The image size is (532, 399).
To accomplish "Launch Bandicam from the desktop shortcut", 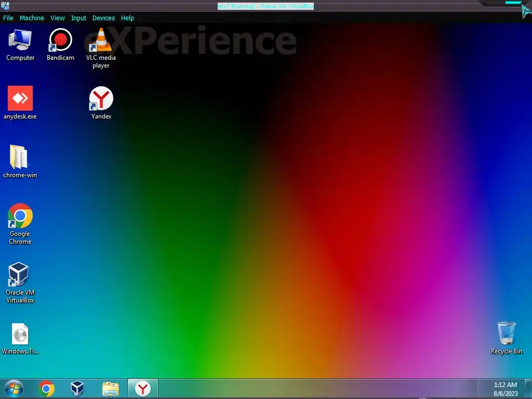I will [60, 45].
